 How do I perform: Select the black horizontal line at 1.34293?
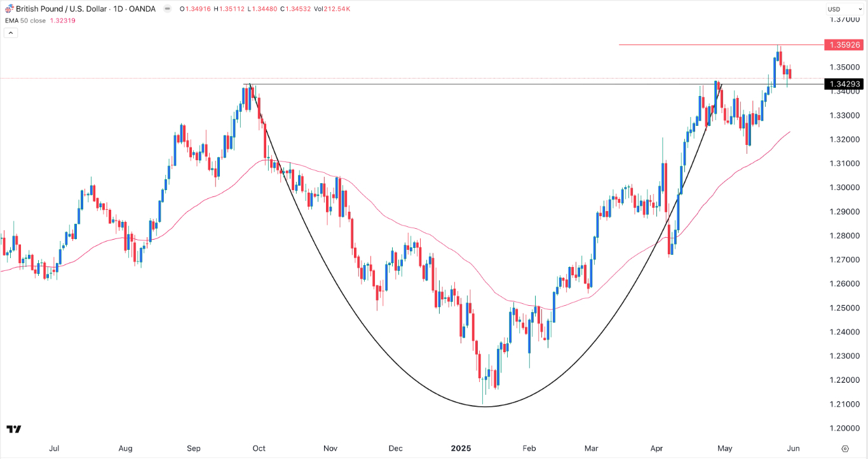(534, 84)
